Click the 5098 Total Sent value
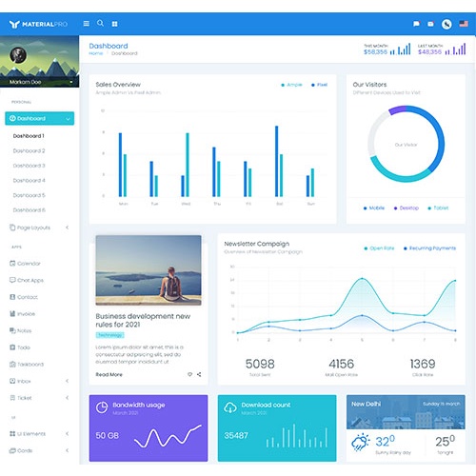The image size is (476, 476). click(260, 364)
